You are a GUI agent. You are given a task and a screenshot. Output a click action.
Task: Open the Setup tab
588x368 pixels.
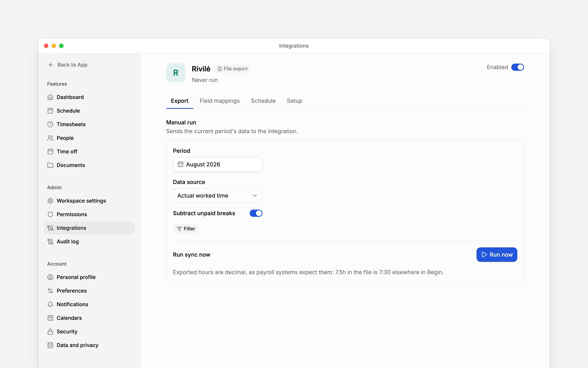tap(294, 101)
